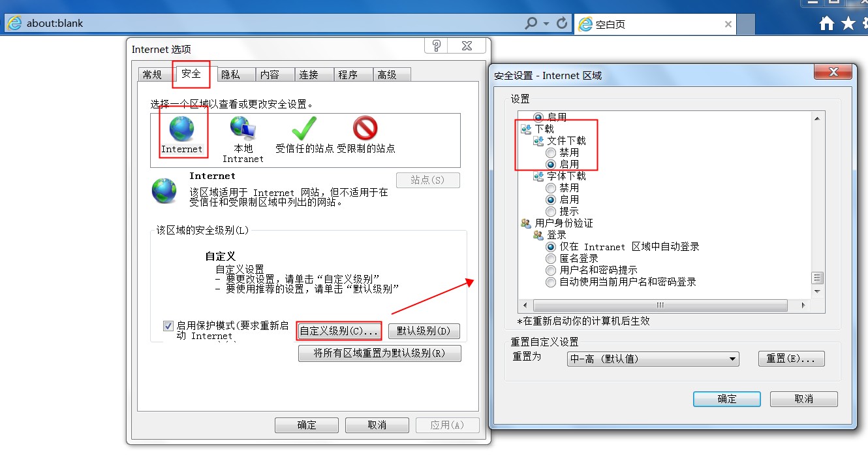868x456 pixels.
Task: Choose the 受信任的站点 green checkmark zone
Action: coord(304,129)
